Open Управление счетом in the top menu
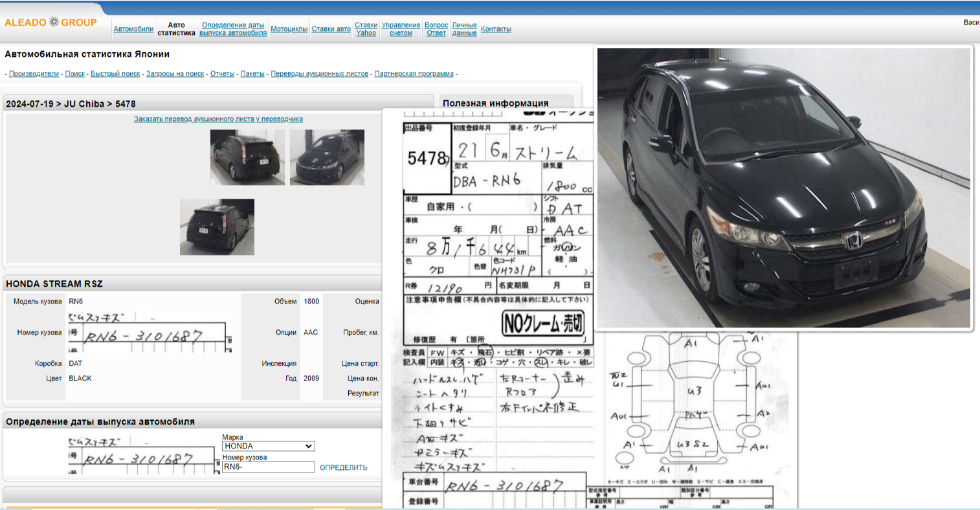 click(x=401, y=29)
